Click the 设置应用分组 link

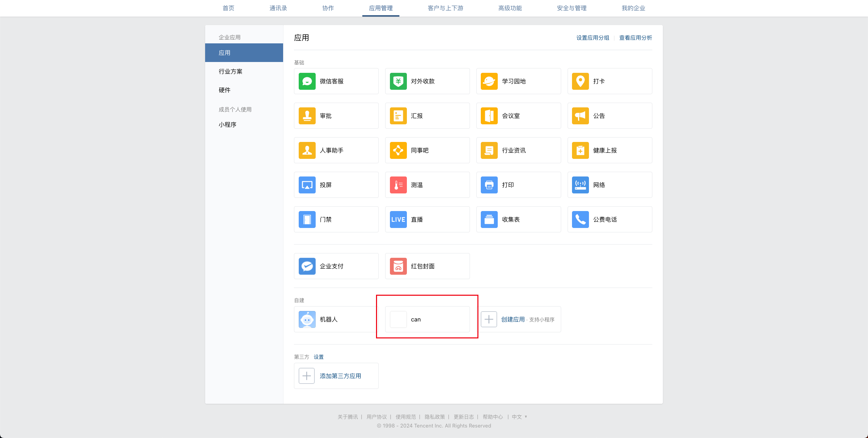(x=592, y=38)
